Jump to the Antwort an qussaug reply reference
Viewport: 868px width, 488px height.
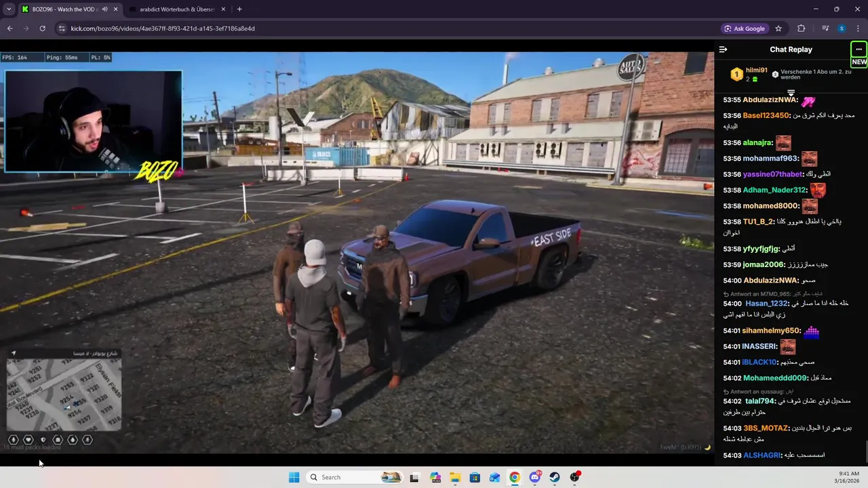[x=759, y=392]
